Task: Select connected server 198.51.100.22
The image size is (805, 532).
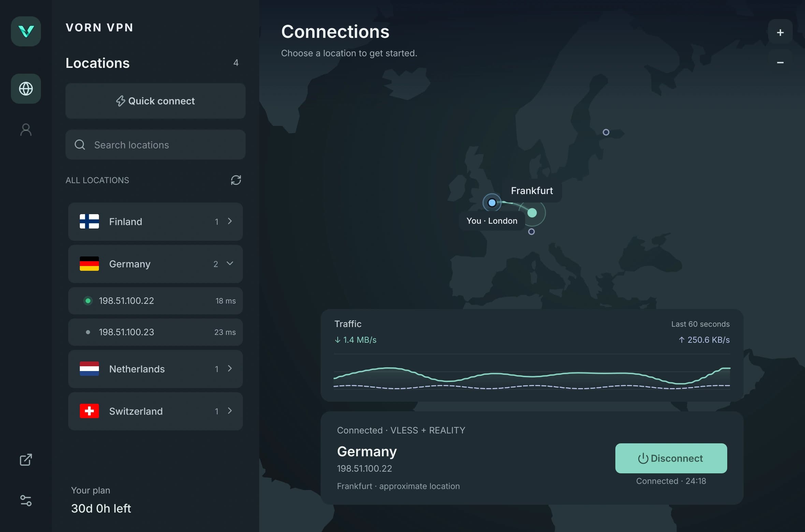Action: 156,301
